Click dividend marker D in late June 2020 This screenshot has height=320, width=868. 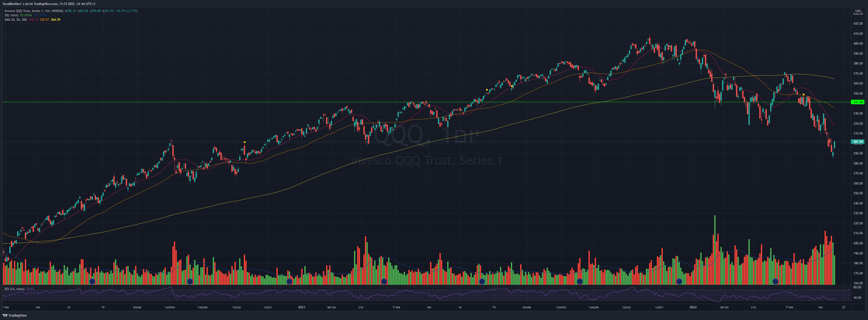(x=92, y=282)
